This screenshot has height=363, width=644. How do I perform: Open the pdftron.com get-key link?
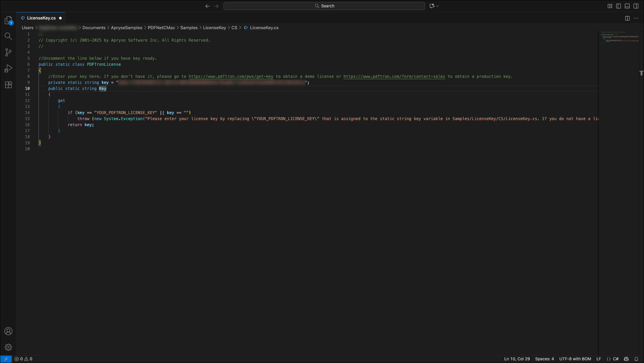(231, 76)
